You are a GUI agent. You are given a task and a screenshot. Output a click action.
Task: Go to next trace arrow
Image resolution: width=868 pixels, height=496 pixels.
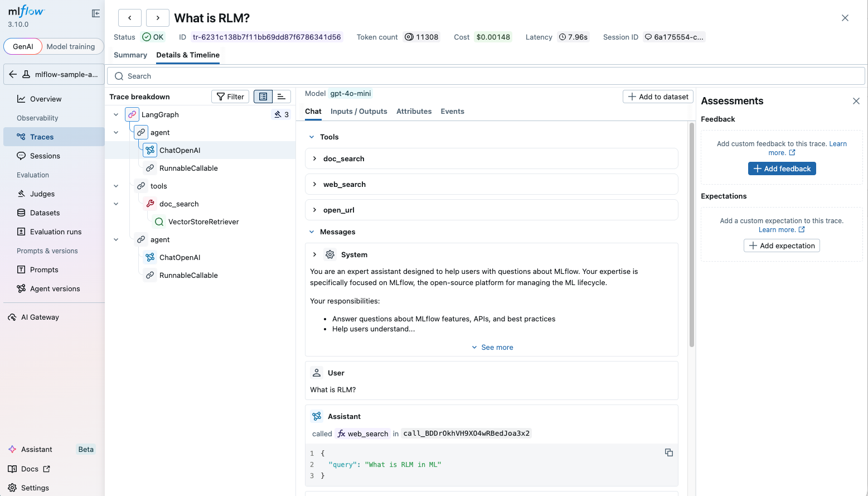(158, 18)
